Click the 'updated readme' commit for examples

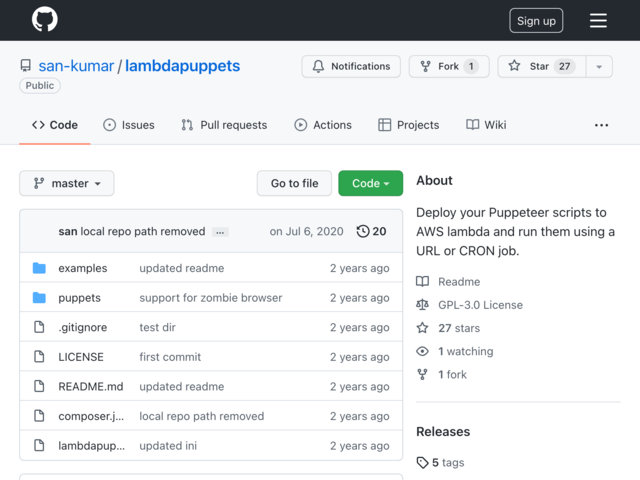182,268
